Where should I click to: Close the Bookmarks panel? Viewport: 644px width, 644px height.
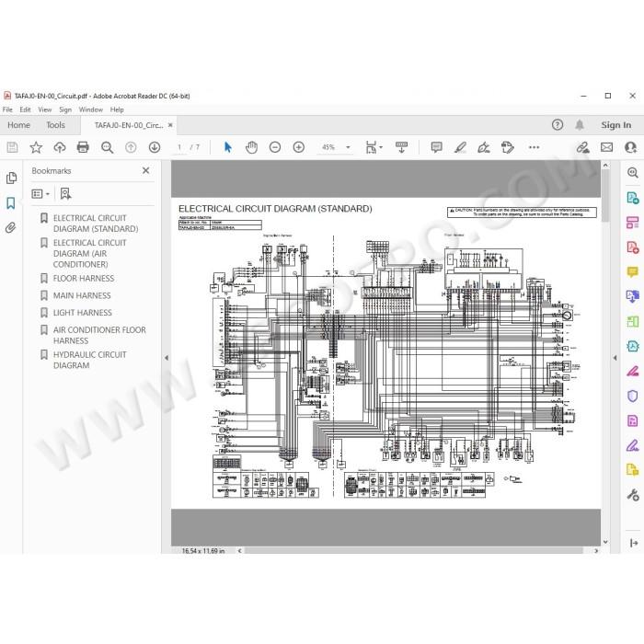tap(145, 170)
